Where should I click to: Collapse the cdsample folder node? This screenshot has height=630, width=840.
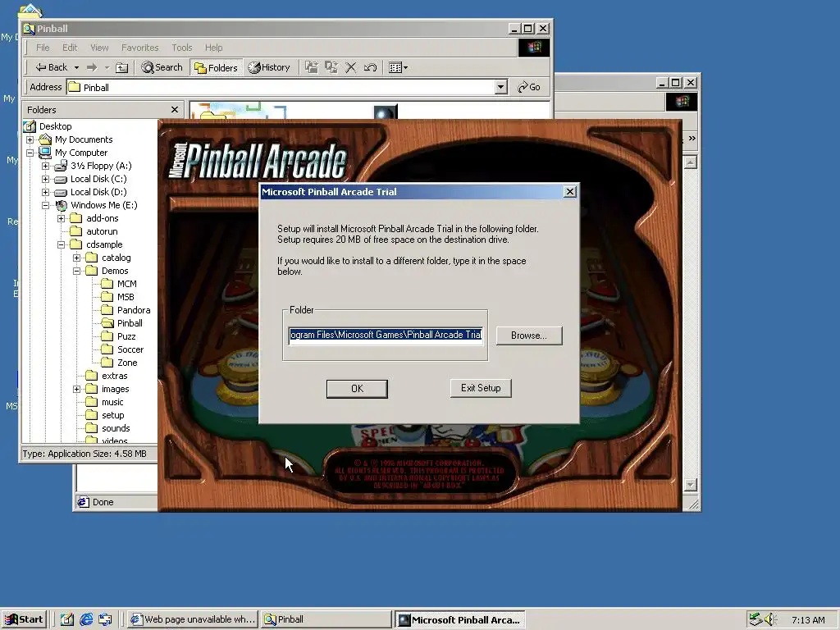[61, 244]
